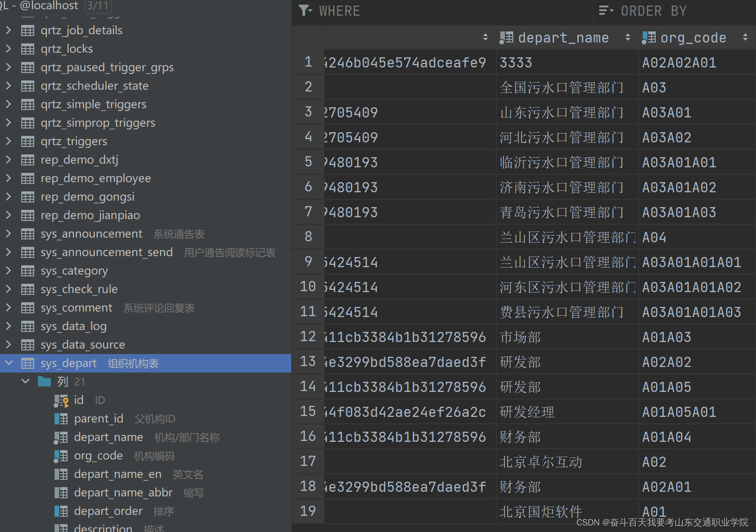Select the depart_name_en 英文名 column
This screenshot has height=532, width=756.
click(146, 474)
